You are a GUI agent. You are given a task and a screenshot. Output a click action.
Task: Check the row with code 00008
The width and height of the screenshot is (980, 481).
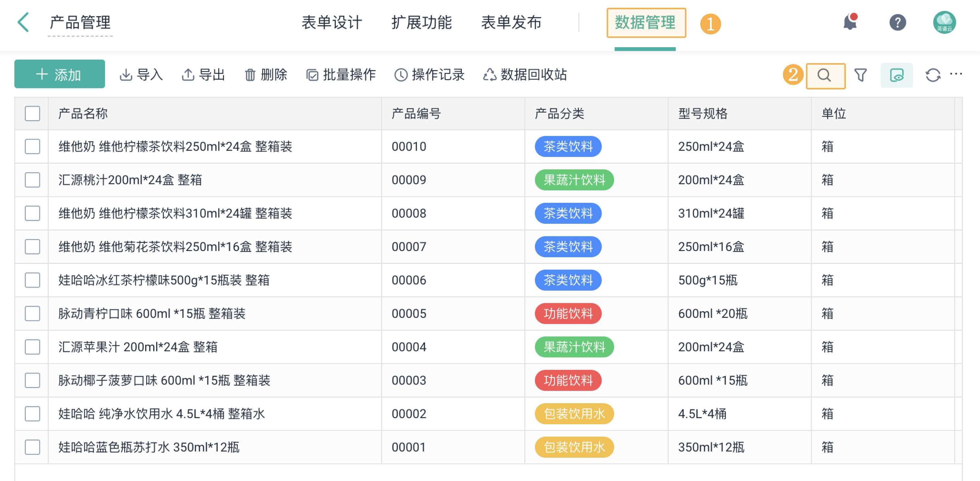pos(32,213)
